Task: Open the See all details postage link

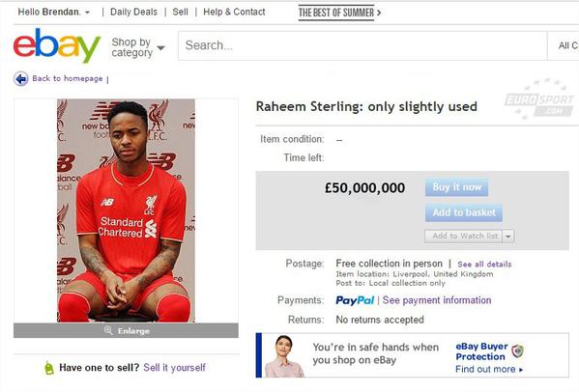Action: pyautogui.click(x=484, y=264)
